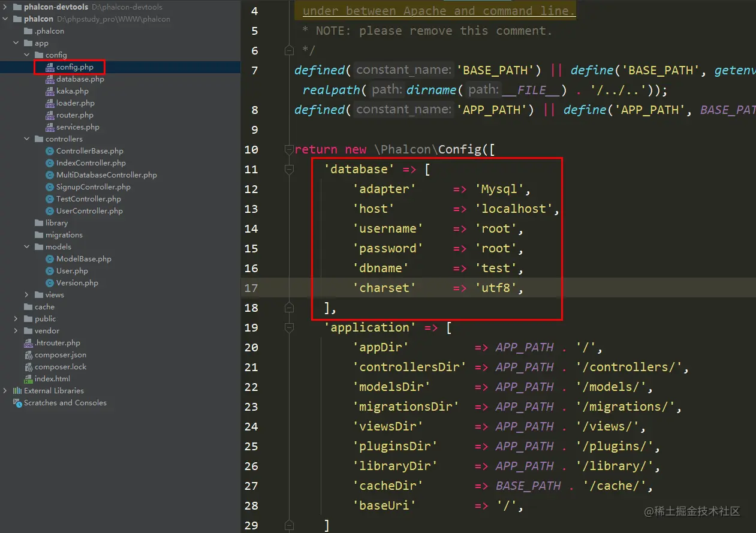Expand the views folder arrow
The image size is (756, 533).
tap(27, 295)
